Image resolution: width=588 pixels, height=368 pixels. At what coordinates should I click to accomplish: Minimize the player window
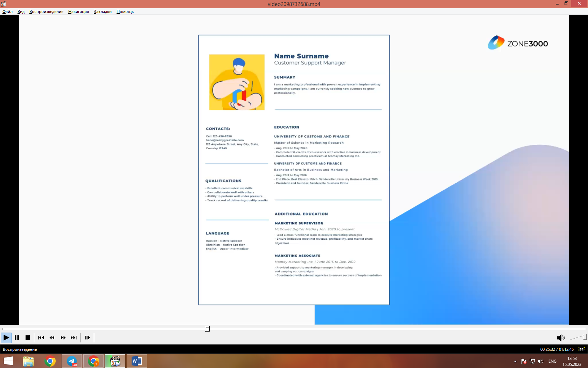557,4
